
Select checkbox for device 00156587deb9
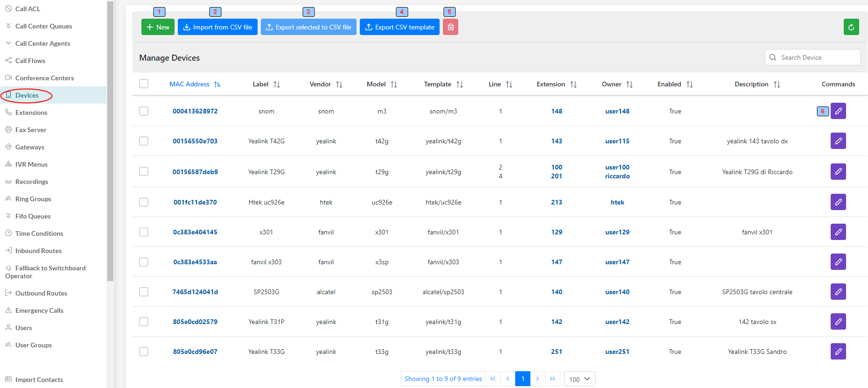coord(144,171)
